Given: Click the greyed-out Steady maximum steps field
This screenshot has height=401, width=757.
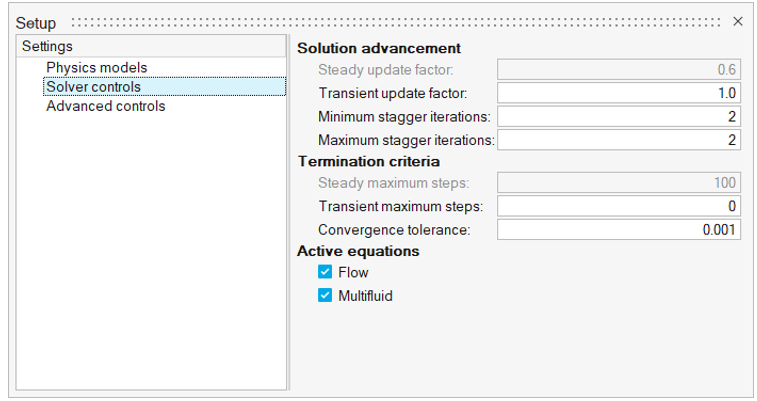Looking at the screenshot, I should click(x=618, y=183).
